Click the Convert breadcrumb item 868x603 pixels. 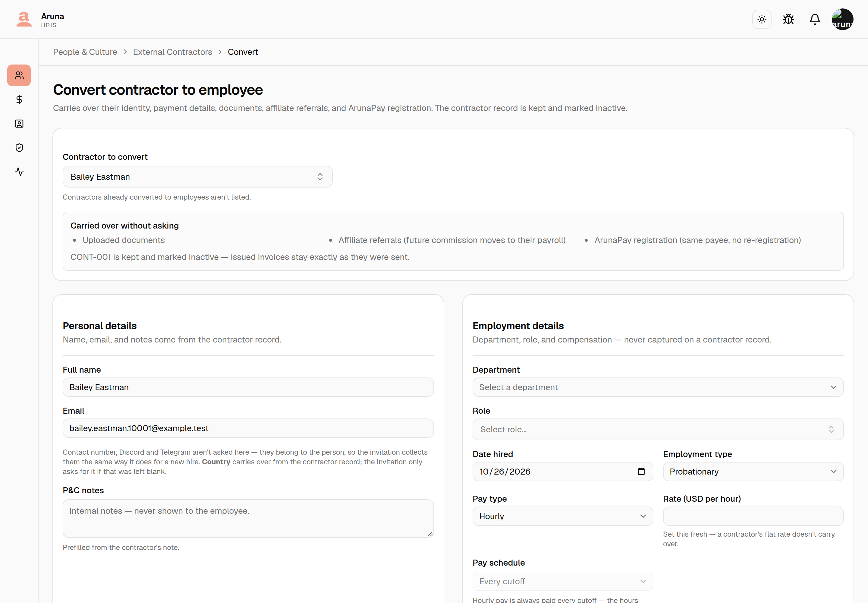coord(243,52)
